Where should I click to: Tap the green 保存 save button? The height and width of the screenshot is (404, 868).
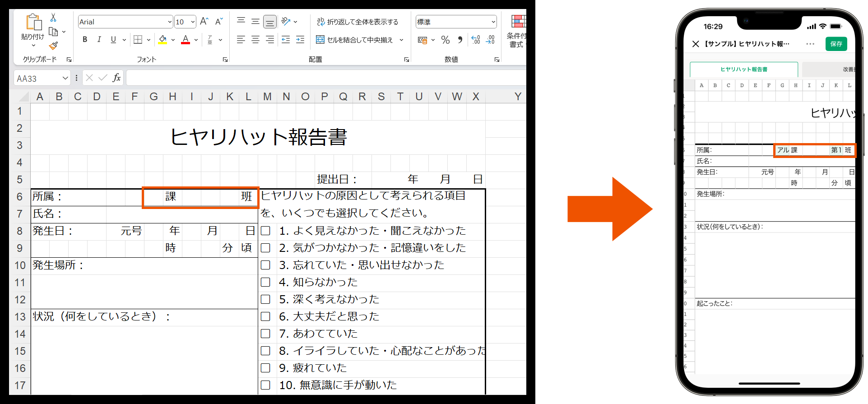[x=836, y=44]
